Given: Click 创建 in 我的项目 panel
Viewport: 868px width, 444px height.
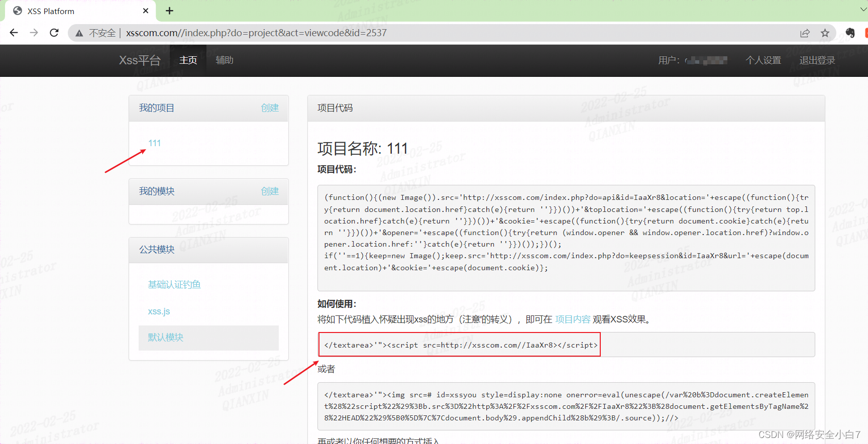Looking at the screenshot, I should click(x=270, y=107).
